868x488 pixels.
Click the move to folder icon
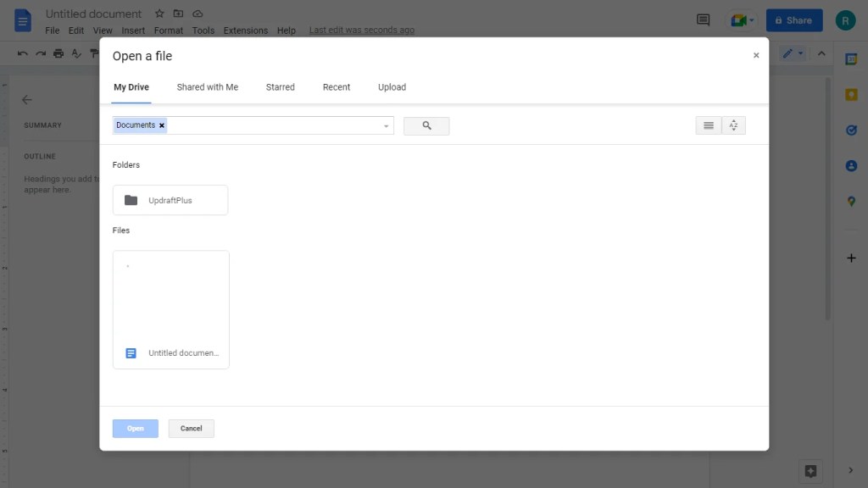[x=178, y=14]
